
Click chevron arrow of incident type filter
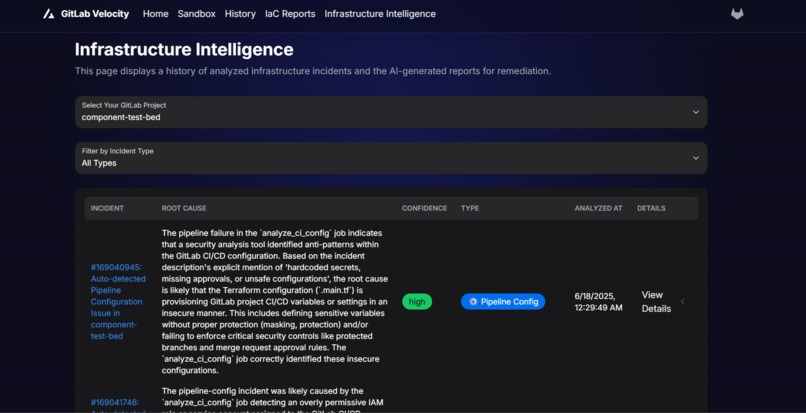click(695, 158)
